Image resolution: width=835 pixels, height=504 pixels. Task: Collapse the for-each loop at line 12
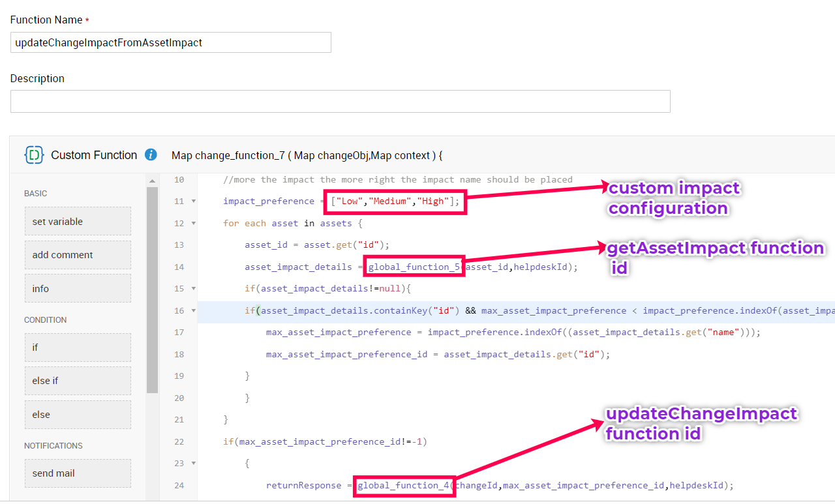[194, 223]
